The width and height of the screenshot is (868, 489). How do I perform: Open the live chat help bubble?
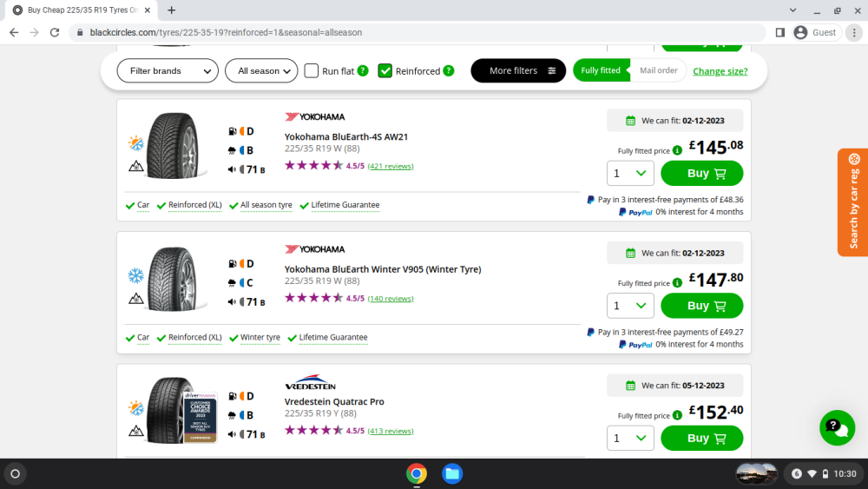point(837,427)
